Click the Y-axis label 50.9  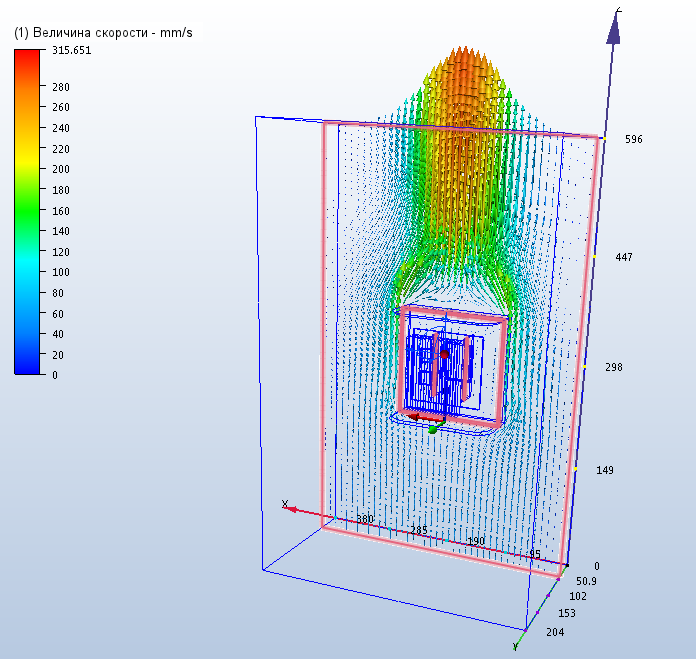click(586, 581)
